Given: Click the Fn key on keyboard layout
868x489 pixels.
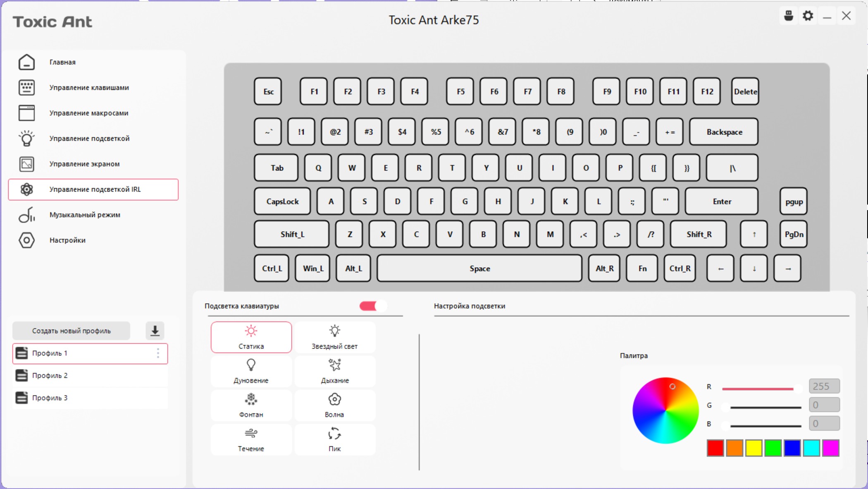Looking at the screenshot, I should [642, 268].
